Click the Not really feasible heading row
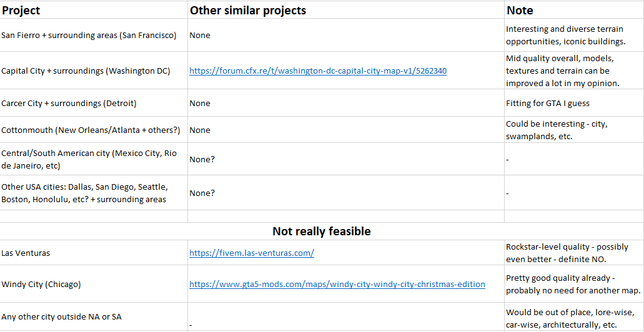The image size is (644, 332). point(322,232)
